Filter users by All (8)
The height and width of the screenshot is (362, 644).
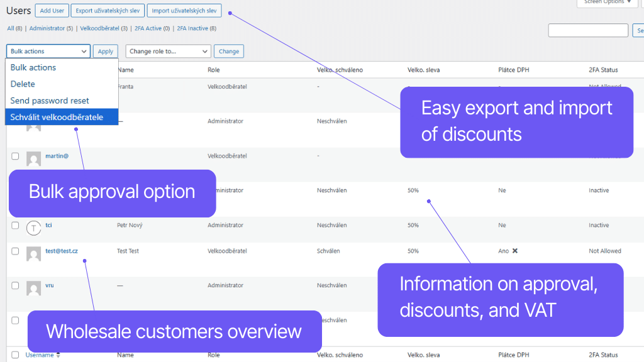[x=15, y=28]
